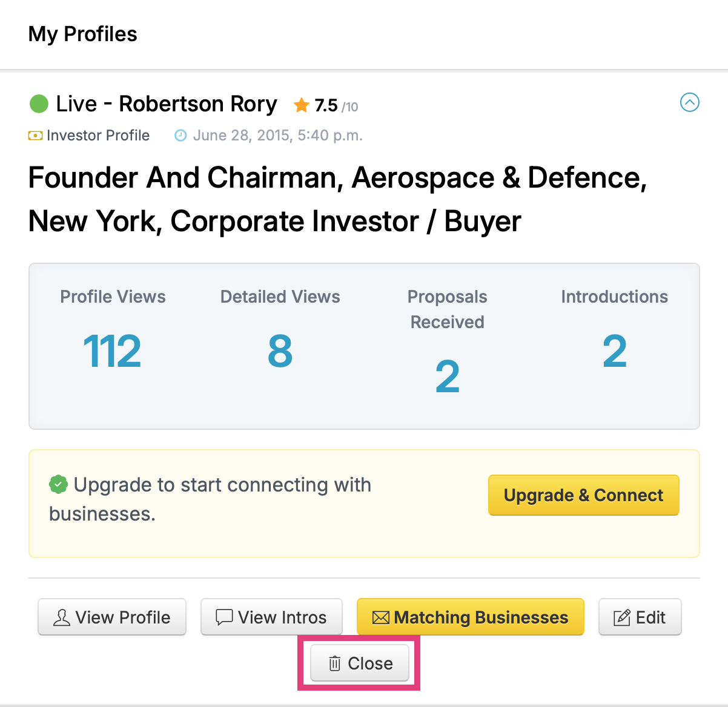Screen dimensions: 728x707
Task: Open the Introductions count
Action: pyautogui.click(x=615, y=351)
